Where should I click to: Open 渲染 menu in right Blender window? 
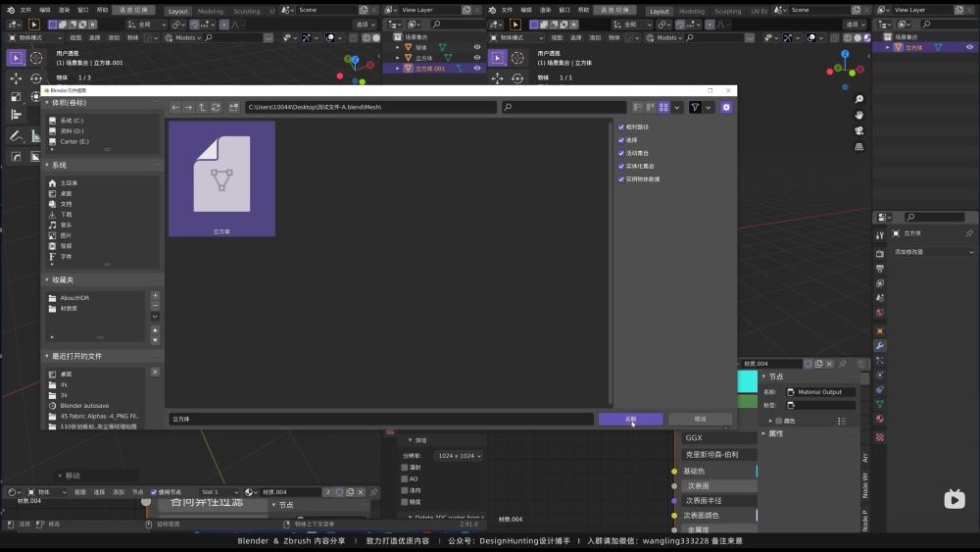545,10
